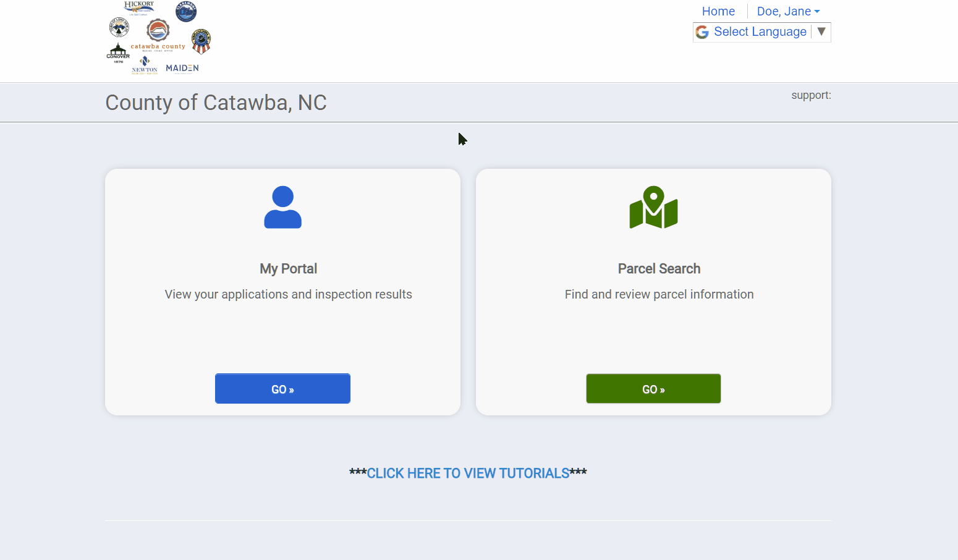Click the My Portal person icon
This screenshot has height=560, width=958.
[x=282, y=207]
